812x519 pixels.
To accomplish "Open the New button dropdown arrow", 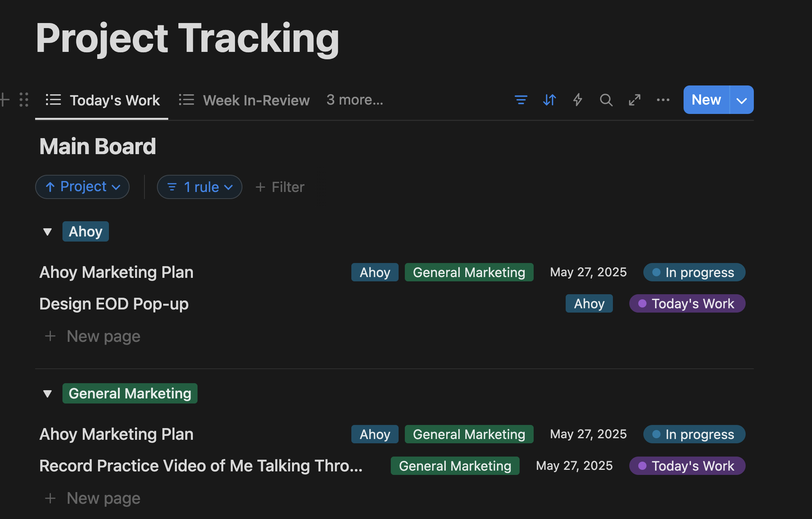I will (x=741, y=100).
